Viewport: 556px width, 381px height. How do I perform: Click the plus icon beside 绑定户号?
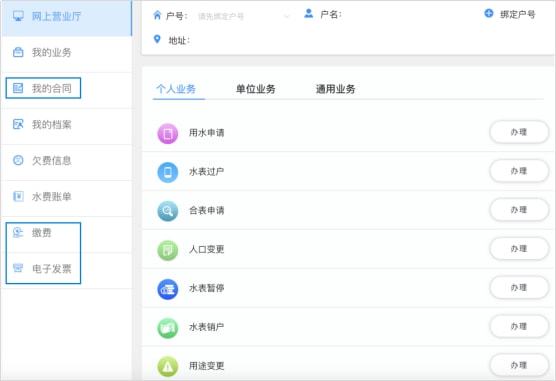tap(489, 13)
